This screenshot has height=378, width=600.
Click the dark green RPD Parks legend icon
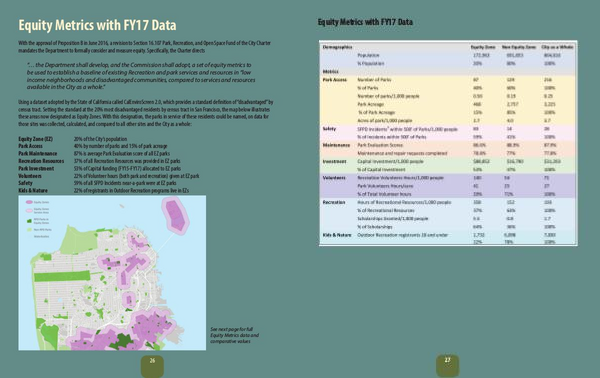click(29, 221)
